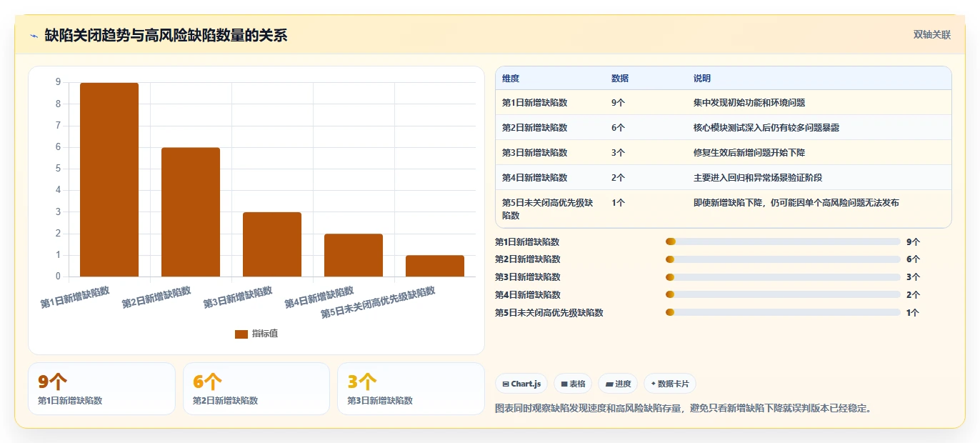Click the 第2日新增缺陷数 progress bar
980x443 pixels.
tap(783, 259)
